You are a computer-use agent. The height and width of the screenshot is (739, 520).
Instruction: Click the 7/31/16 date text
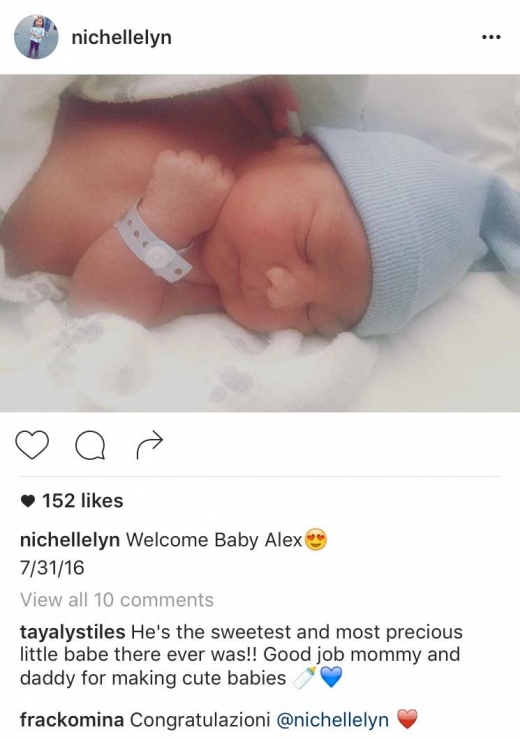tap(52, 568)
